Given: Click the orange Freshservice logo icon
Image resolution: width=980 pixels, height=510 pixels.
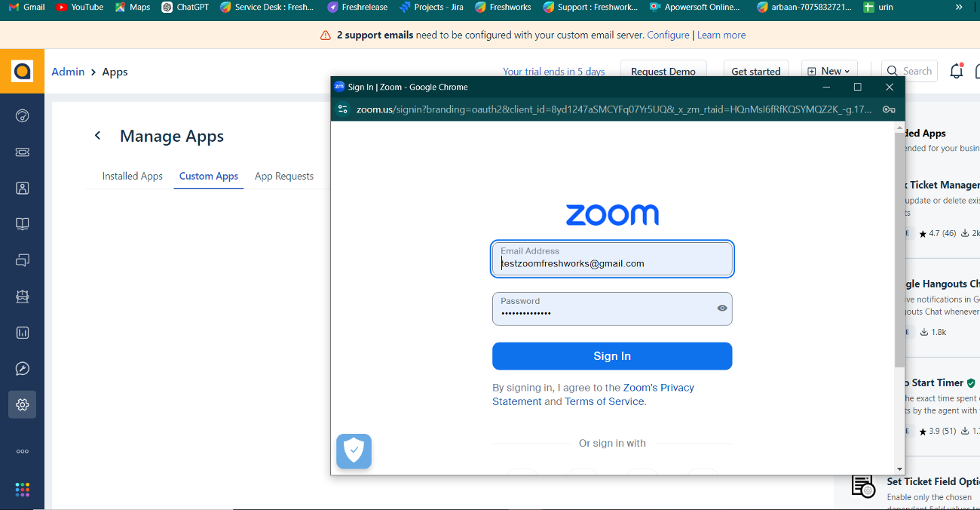Looking at the screenshot, I should [22, 72].
